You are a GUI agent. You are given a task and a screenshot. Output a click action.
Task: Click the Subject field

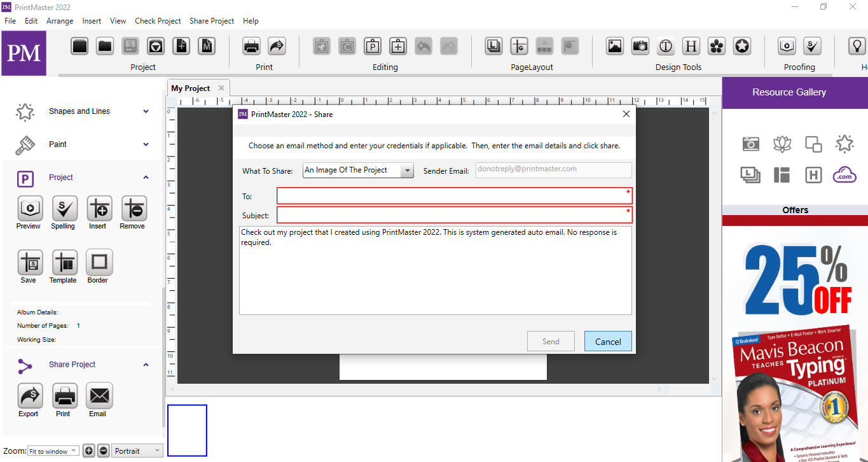[x=455, y=215]
